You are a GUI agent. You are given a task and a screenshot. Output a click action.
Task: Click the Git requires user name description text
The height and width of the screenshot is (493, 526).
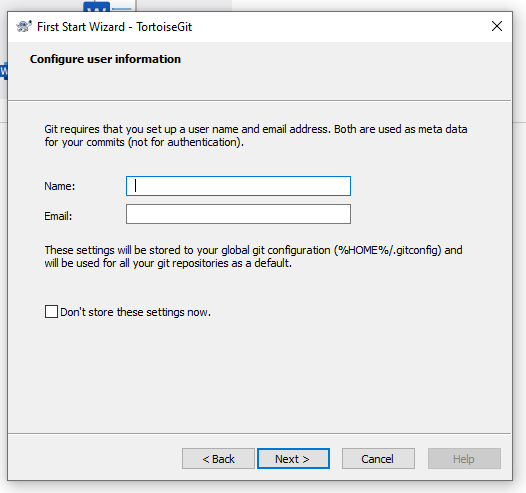coord(256,135)
